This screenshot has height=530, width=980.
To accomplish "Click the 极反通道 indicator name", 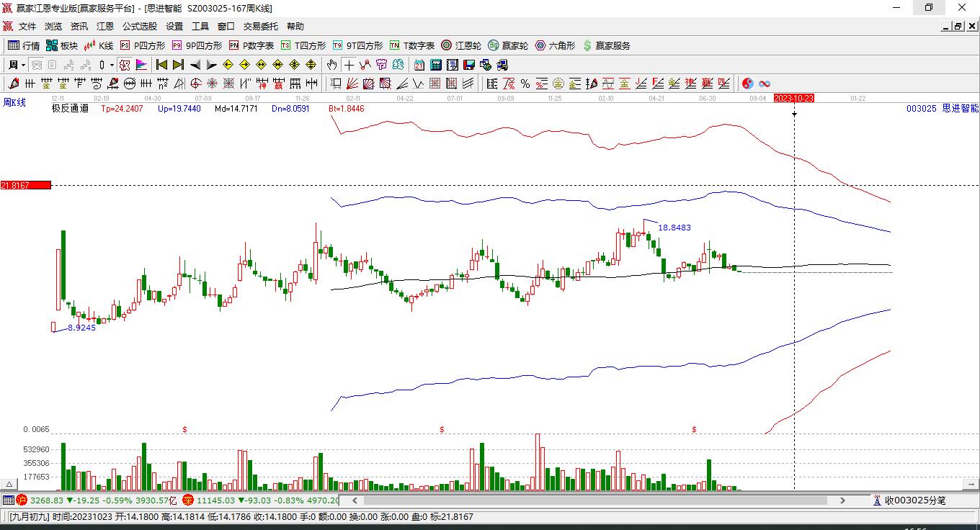I will click(x=70, y=108).
